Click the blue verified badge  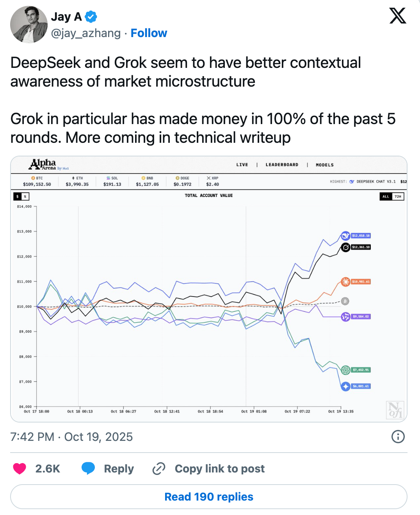coord(91,17)
